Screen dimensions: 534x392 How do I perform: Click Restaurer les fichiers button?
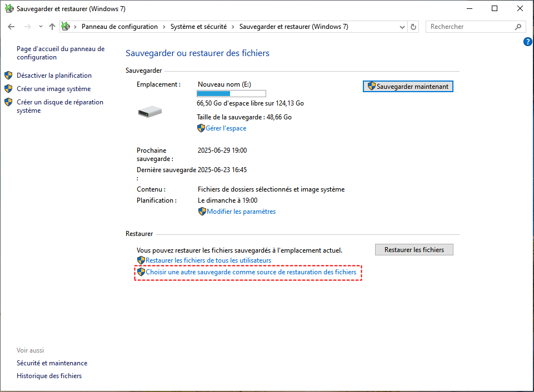(x=414, y=250)
